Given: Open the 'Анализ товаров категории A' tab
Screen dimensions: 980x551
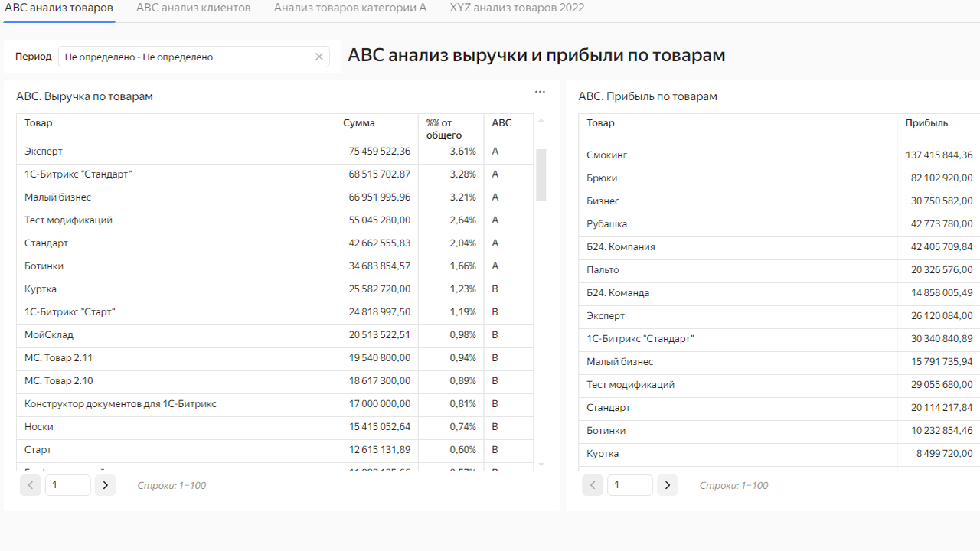Looking at the screenshot, I should [x=350, y=8].
